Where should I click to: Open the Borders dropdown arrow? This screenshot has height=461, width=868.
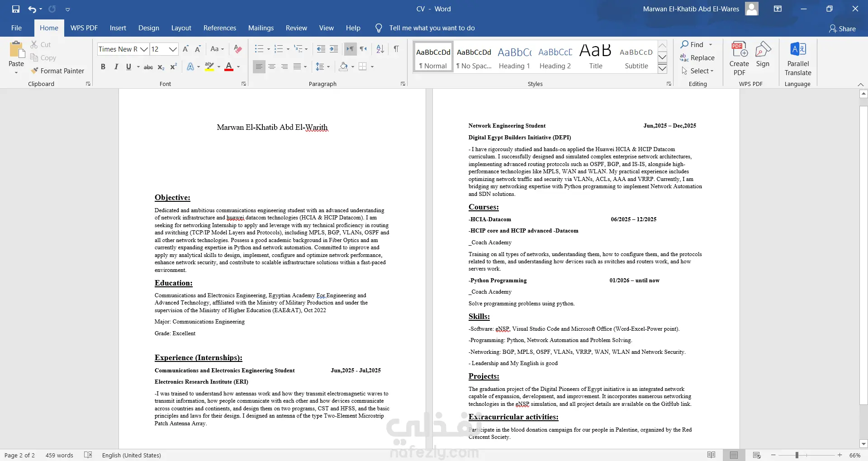tap(372, 67)
